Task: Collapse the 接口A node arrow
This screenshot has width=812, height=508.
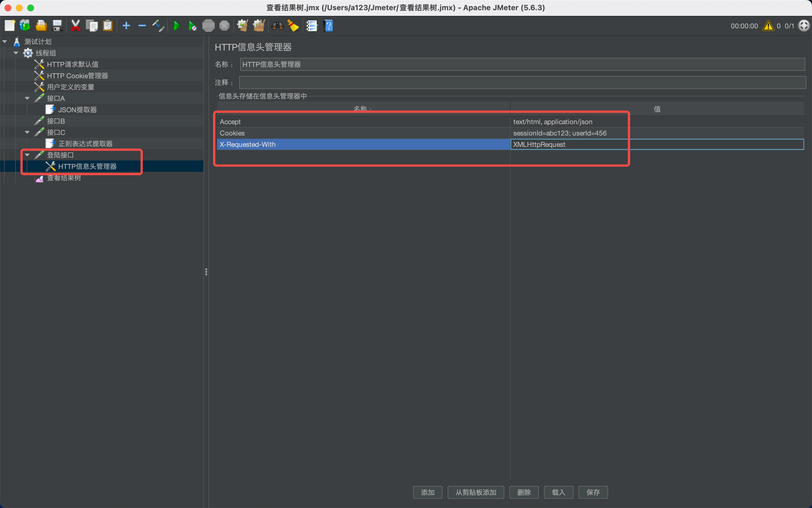Action: coord(27,98)
